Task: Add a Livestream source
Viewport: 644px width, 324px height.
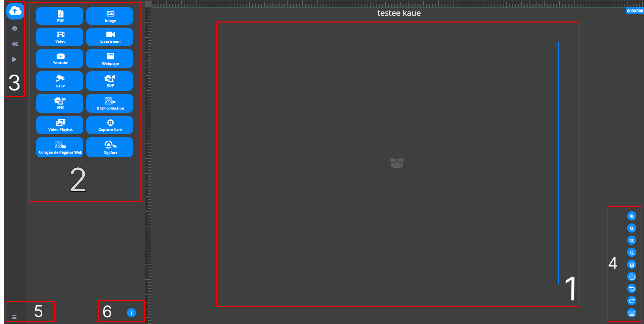Action: coord(110,37)
